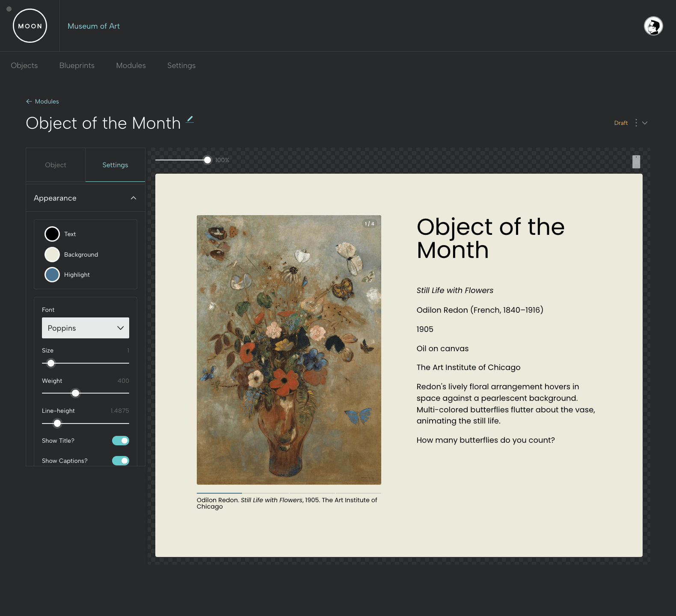Viewport: 676px width, 616px height.
Task: Open the three-dot options menu near Draft
Action: [636, 123]
